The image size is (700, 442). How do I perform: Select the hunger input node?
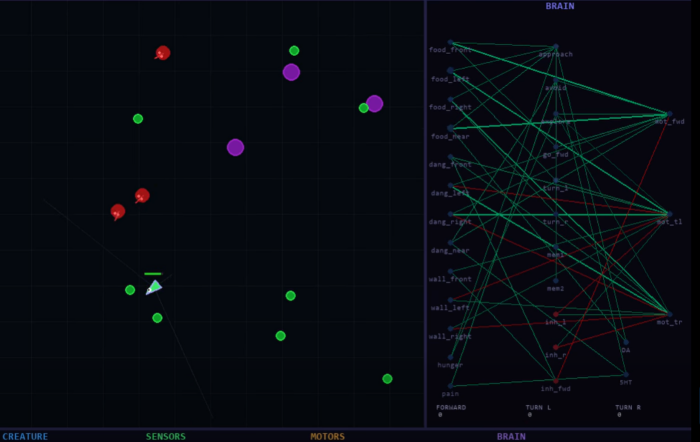tap(450, 357)
